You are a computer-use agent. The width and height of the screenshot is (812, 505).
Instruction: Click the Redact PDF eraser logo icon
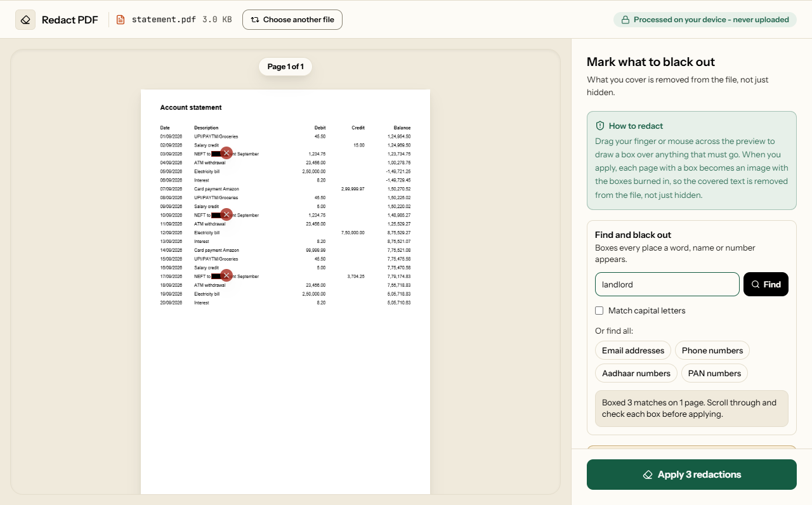(25, 20)
